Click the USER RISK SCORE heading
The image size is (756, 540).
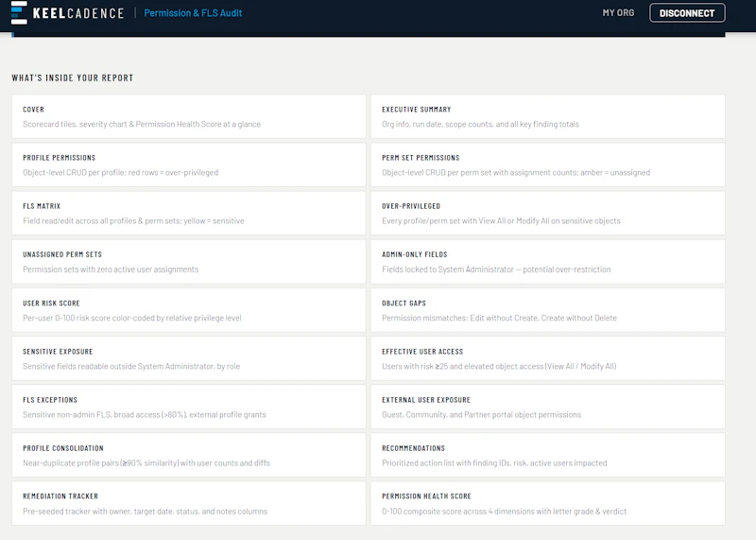[51, 303]
